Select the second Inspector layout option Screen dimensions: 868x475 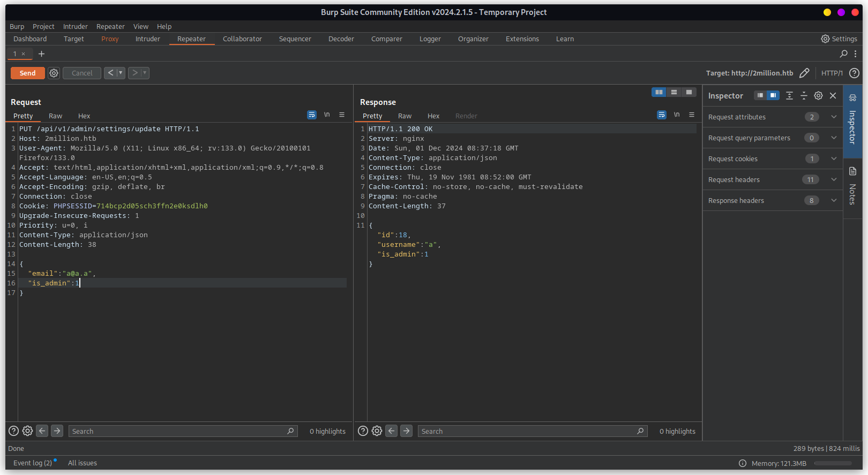pyautogui.click(x=773, y=95)
